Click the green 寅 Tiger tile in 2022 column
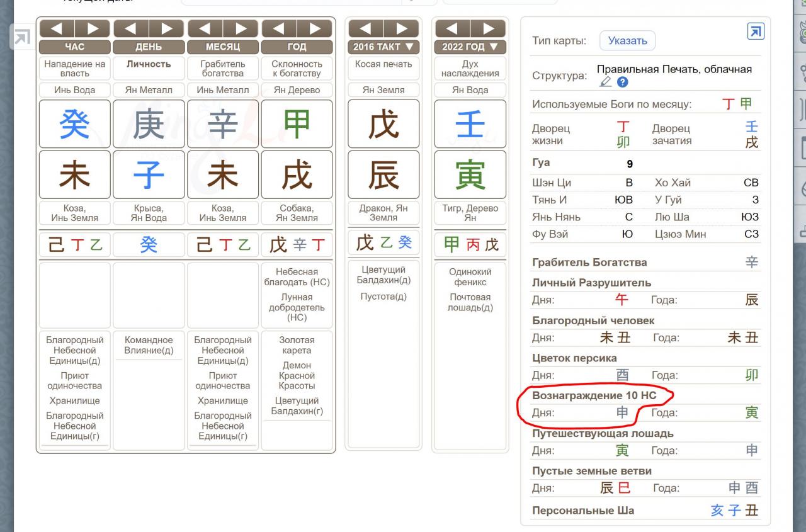The width and height of the screenshot is (806, 532). (x=470, y=174)
